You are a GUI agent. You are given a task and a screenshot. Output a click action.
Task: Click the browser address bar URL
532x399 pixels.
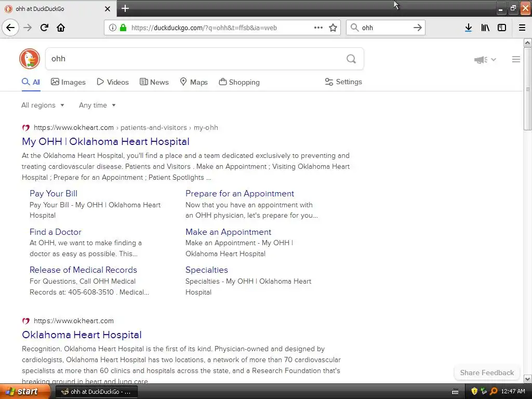coord(204,28)
